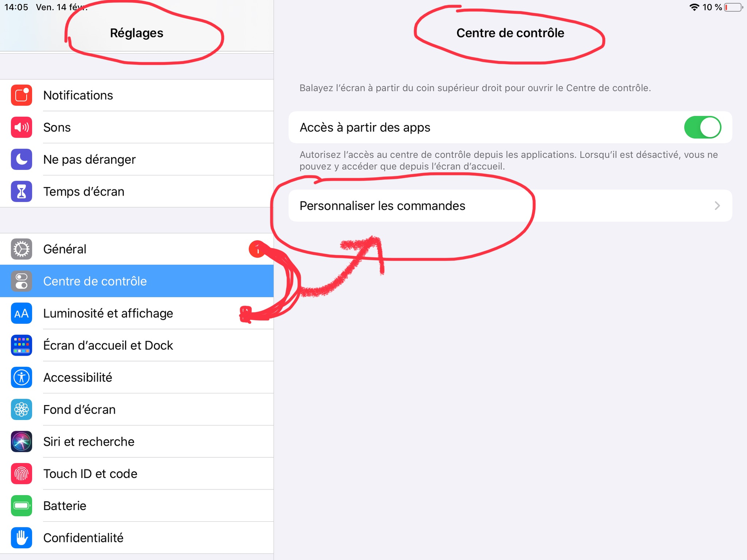This screenshot has height=560, width=747.
Task: Tap the Wi-Fi status icon
Action: click(x=694, y=7)
